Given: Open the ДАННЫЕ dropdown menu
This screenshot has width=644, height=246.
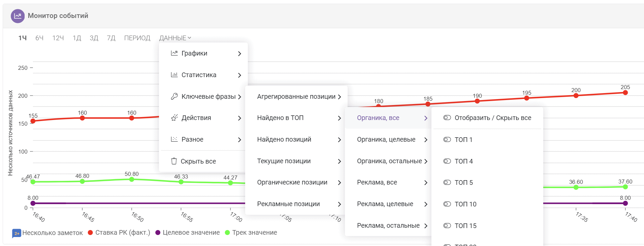Looking at the screenshot, I should click(x=175, y=38).
